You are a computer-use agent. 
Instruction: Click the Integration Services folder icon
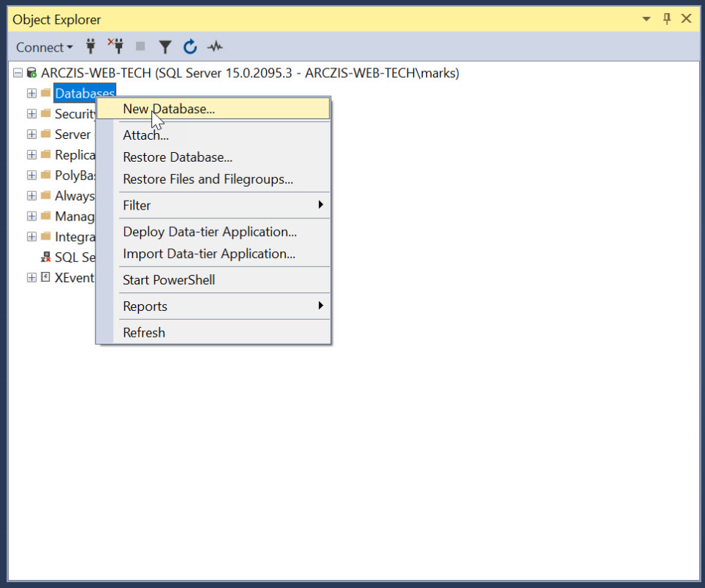[46, 237]
